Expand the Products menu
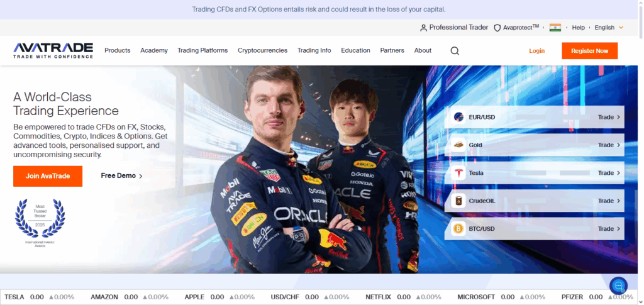The width and height of the screenshot is (644, 305). coord(117,50)
